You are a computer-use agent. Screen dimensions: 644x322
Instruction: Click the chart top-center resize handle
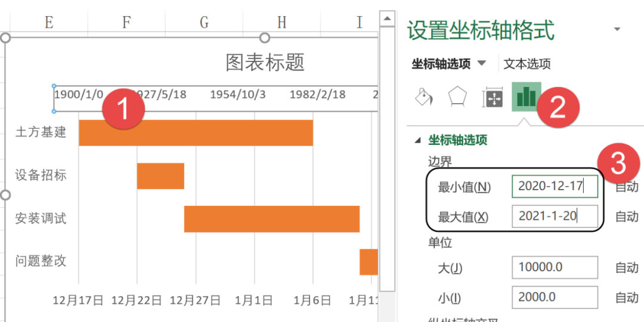point(265,38)
